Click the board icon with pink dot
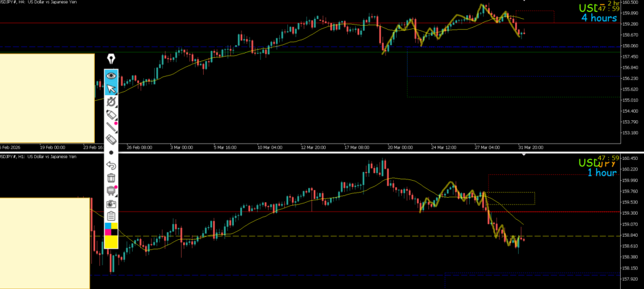 [x=111, y=191]
